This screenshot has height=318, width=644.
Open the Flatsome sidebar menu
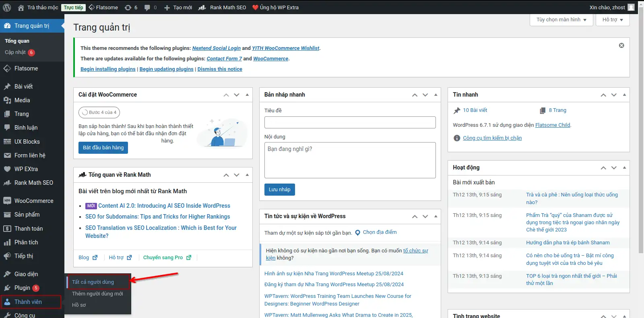click(32, 68)
